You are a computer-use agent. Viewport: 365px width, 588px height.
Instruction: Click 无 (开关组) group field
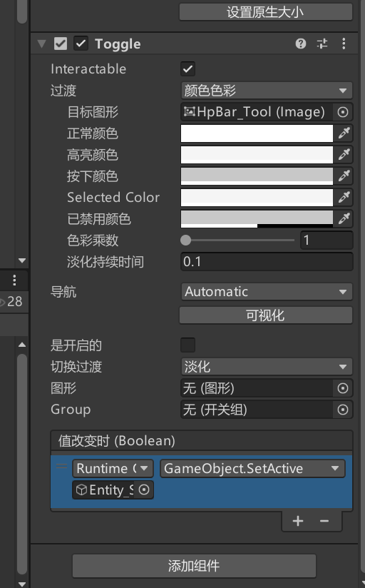pyautogui.click(x=257, y=410)
